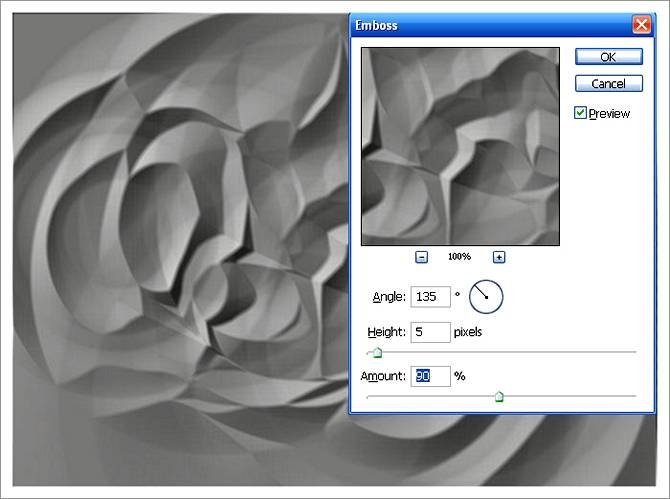This screenshot has width=670, height=499.
Task: Click the Amount slider handle
Action: point(499,397)
